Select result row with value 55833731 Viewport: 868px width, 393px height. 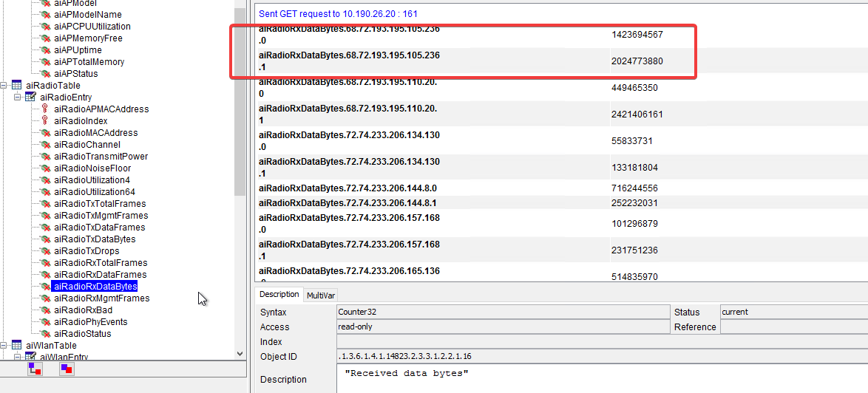point(563,140)
